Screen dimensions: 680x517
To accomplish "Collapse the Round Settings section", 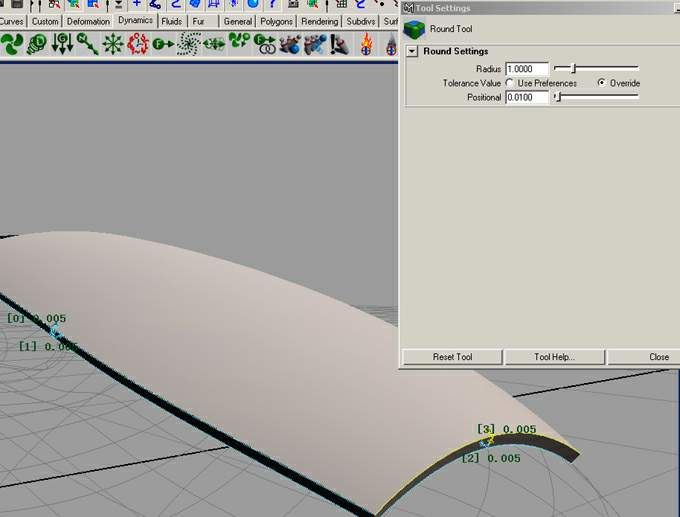I will tap(412, 52).
